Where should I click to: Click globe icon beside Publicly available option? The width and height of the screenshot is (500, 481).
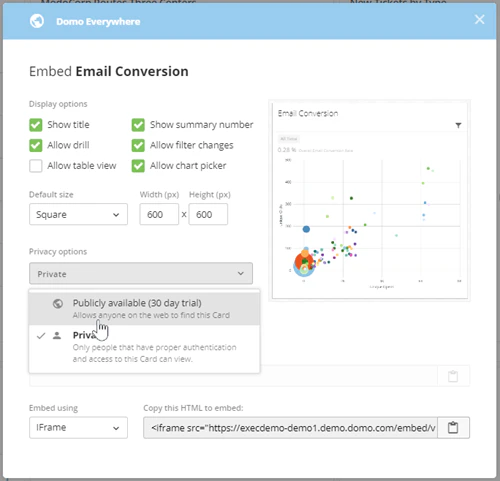click(58, 303)
